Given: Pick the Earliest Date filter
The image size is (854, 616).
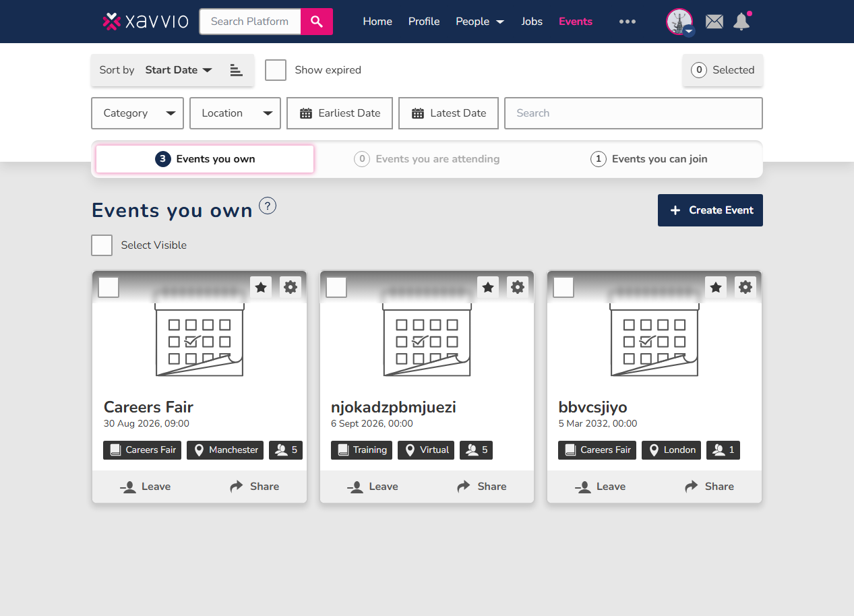Looking at the screenshot, I should click(340, 113).
